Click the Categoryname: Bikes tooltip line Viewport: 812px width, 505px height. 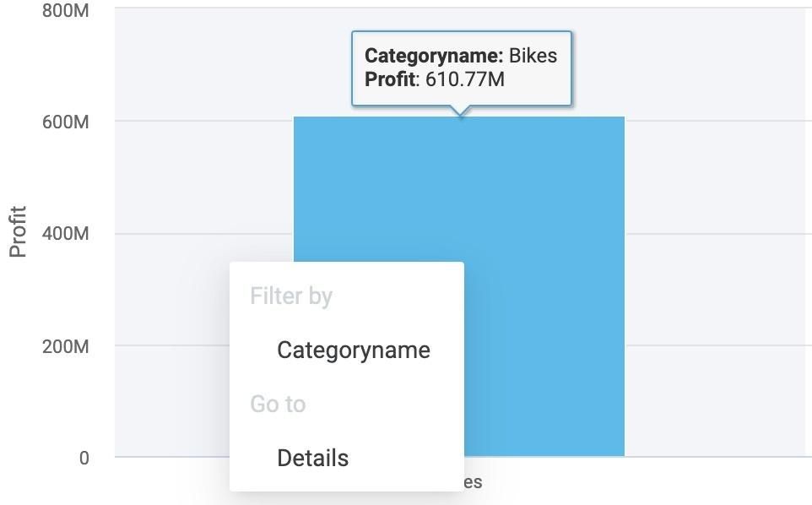pos(461,56)
